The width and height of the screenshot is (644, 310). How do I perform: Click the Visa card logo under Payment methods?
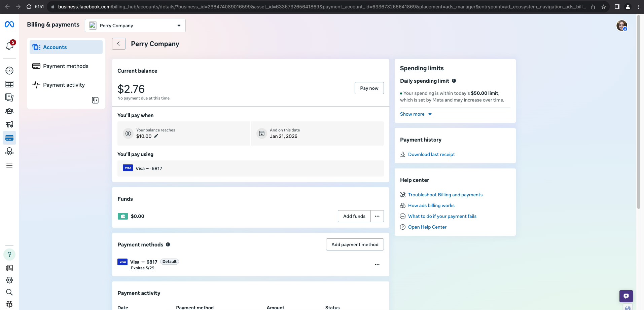click(122, 262)
